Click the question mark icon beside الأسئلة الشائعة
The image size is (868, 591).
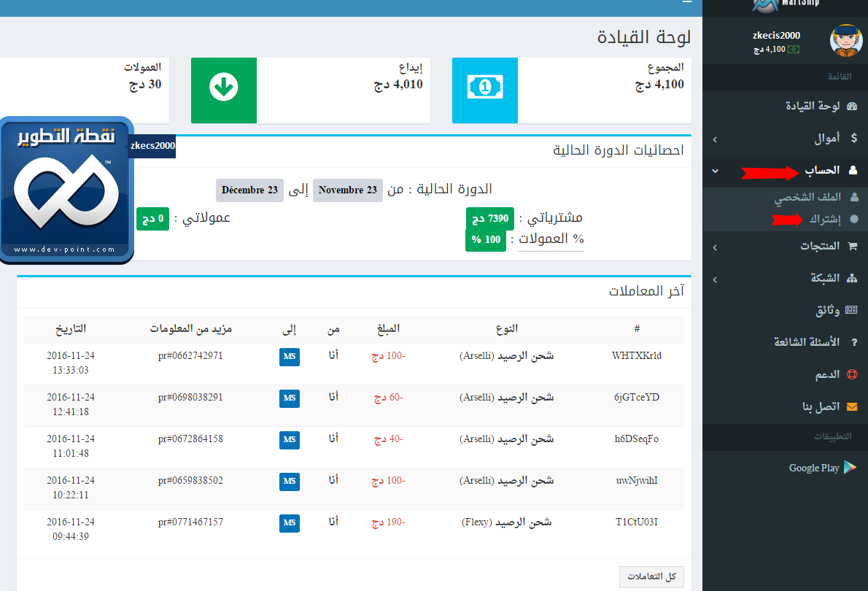pyautogui.click(x=854, y=342)
